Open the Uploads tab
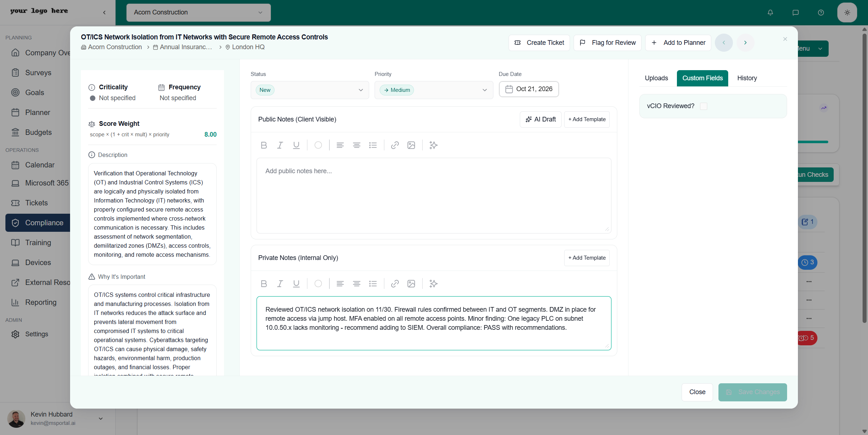Image resolution: width=868 pixels, height=435 pixels. click(656, 78)
